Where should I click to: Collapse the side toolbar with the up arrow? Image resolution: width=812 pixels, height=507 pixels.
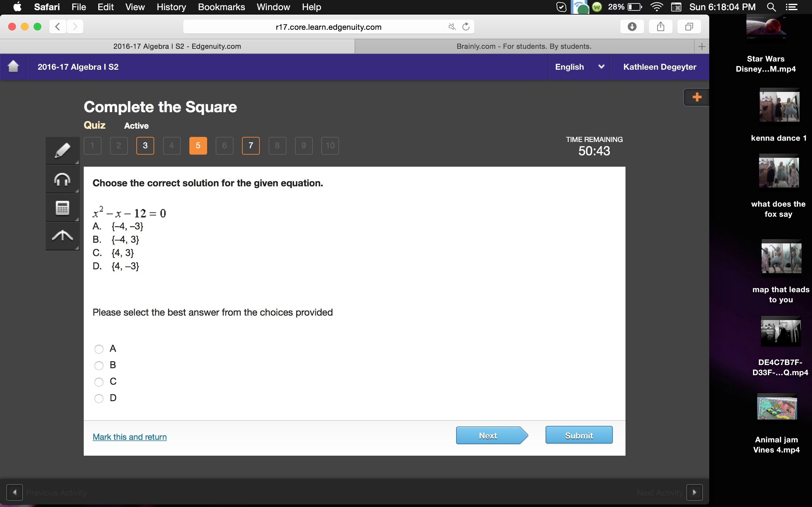pyautogui.click(x=62, y=236)
